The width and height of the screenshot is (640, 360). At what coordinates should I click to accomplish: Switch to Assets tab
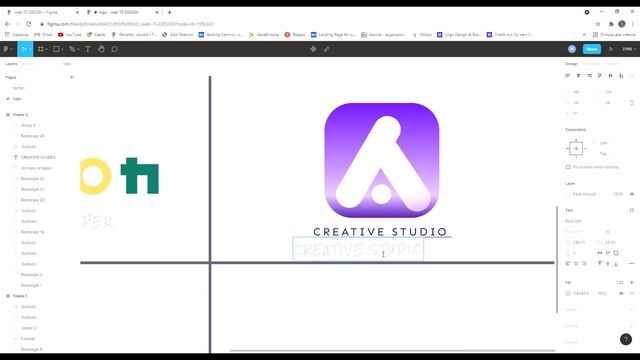28,64
